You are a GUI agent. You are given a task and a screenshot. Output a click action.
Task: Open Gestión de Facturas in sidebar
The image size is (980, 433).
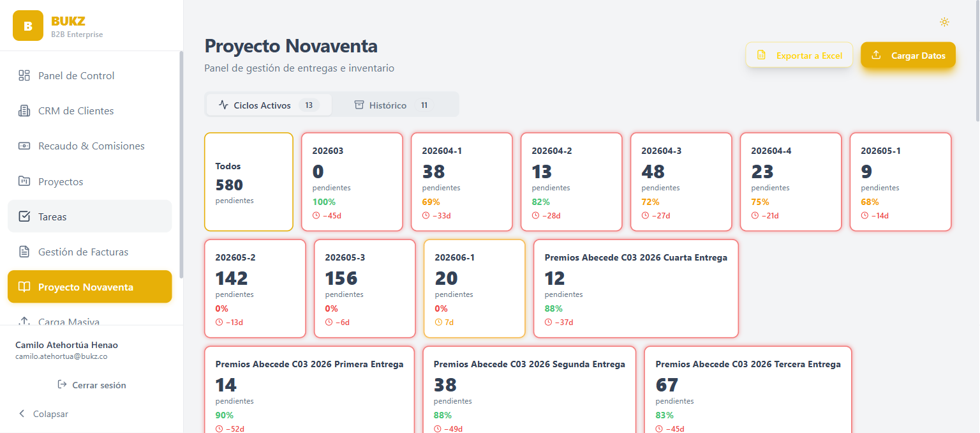tap(90, 252)
